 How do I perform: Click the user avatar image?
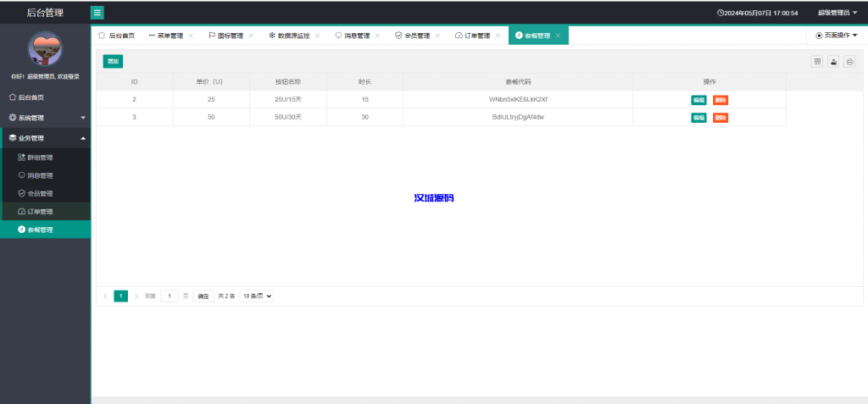45,48
